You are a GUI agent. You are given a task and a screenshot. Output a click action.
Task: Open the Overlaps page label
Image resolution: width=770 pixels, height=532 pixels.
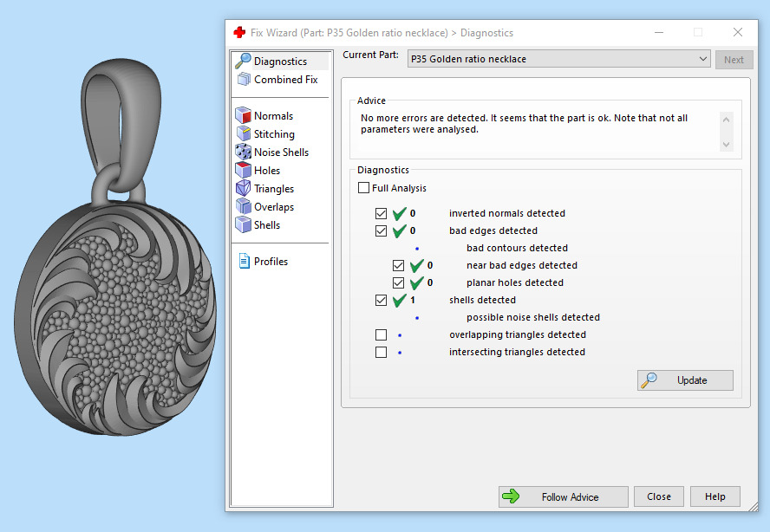pyautogui.click(x=274, y=206)
